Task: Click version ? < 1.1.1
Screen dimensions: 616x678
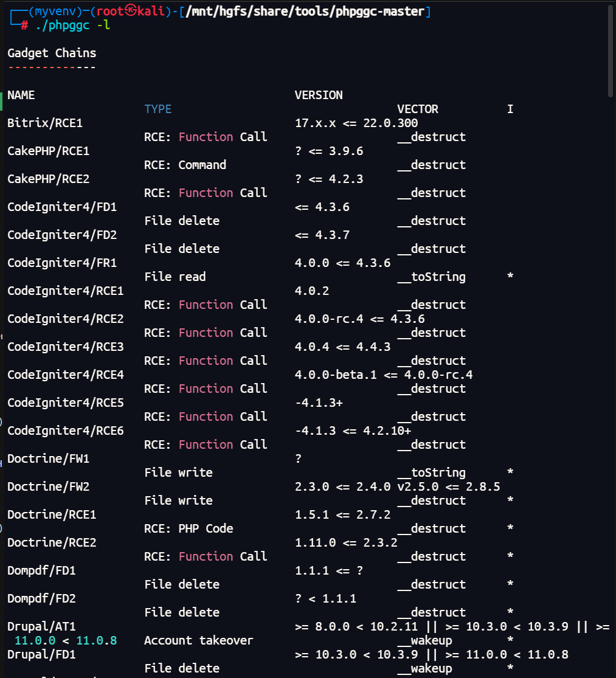Action: coord(325,598)
